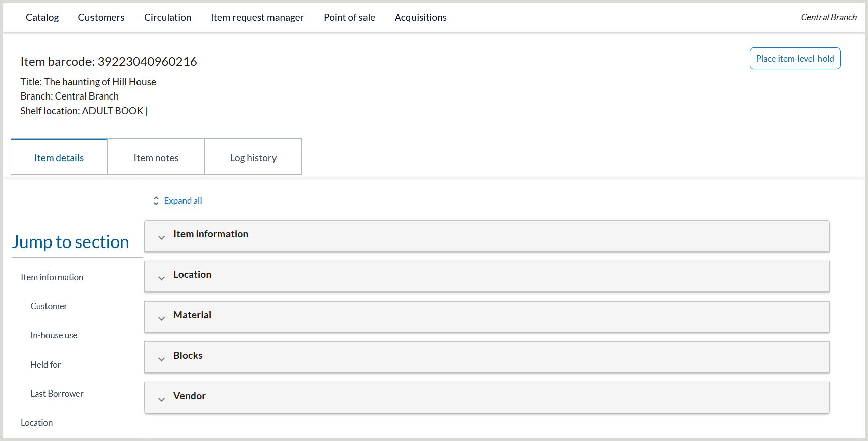This screenshot has width=868, height=441.
Task: Open the Customers menu
Action: coord(101,17)
